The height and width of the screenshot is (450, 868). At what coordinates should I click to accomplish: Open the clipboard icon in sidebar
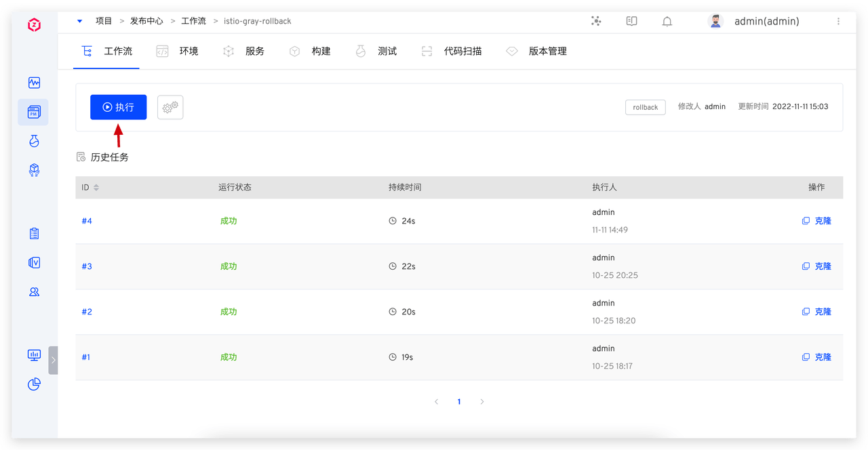point(34,234)
